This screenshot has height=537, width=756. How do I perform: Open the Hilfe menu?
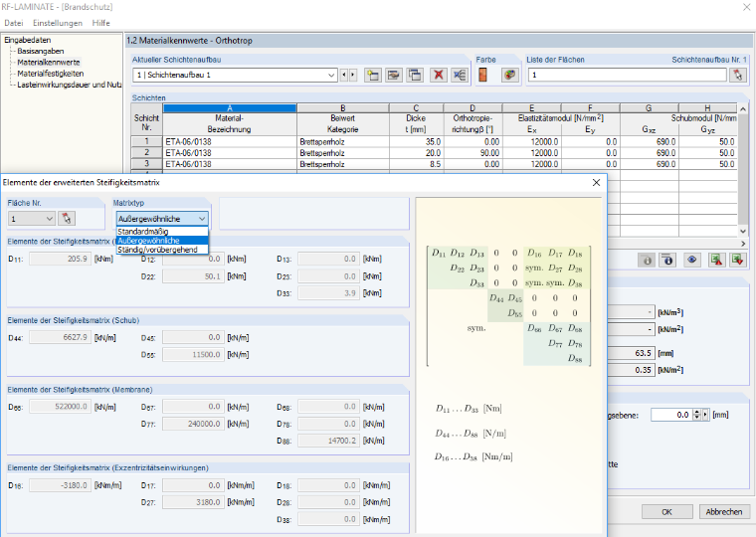100,23
